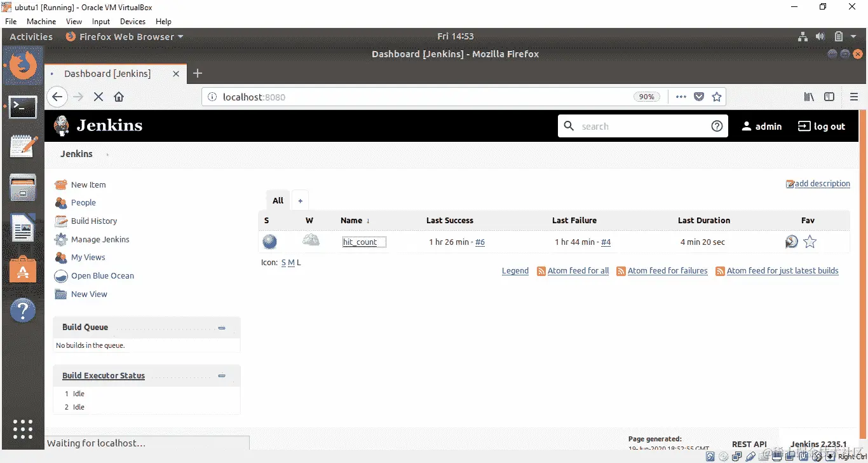This screenshot has width=868, height=463.
Task: Open the admin user page
Action: (x=761, y=126)
